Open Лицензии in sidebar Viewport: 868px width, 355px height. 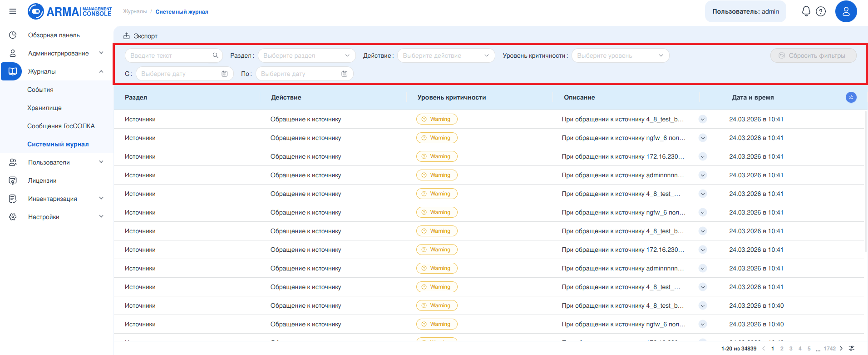pyautogui.click(x=42, y=180)
